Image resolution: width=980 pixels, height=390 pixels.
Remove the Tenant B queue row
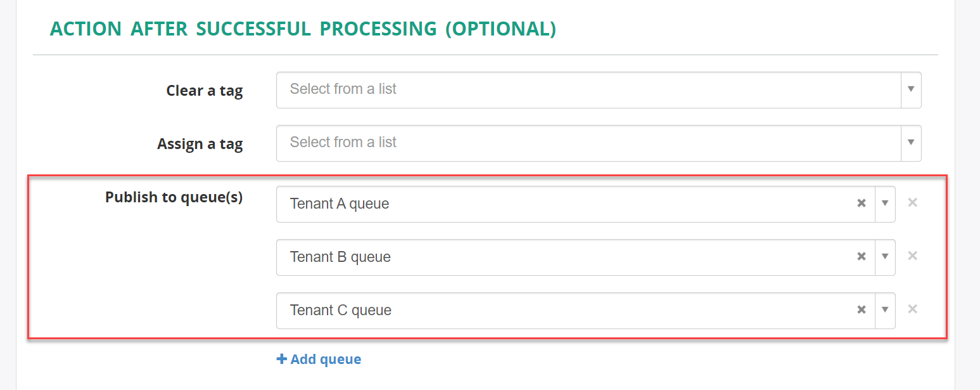click(912, 256)
